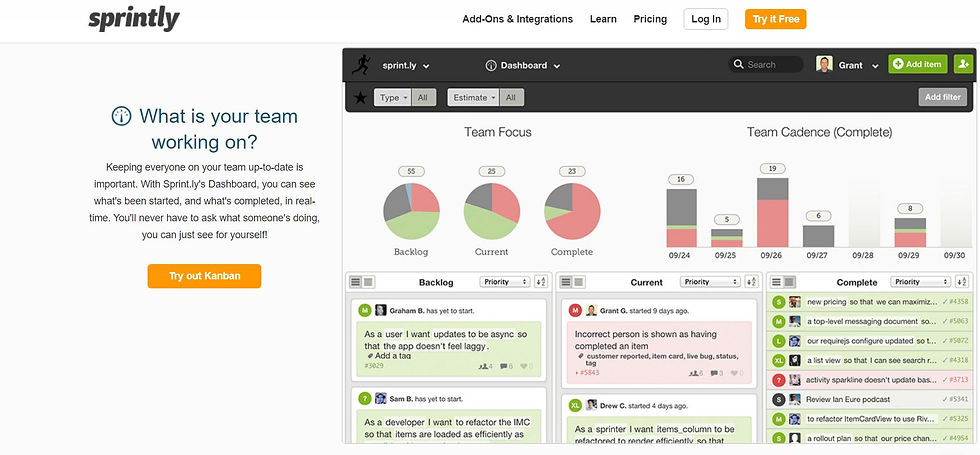
Task: Click the Add filter button
Action: 942,97
